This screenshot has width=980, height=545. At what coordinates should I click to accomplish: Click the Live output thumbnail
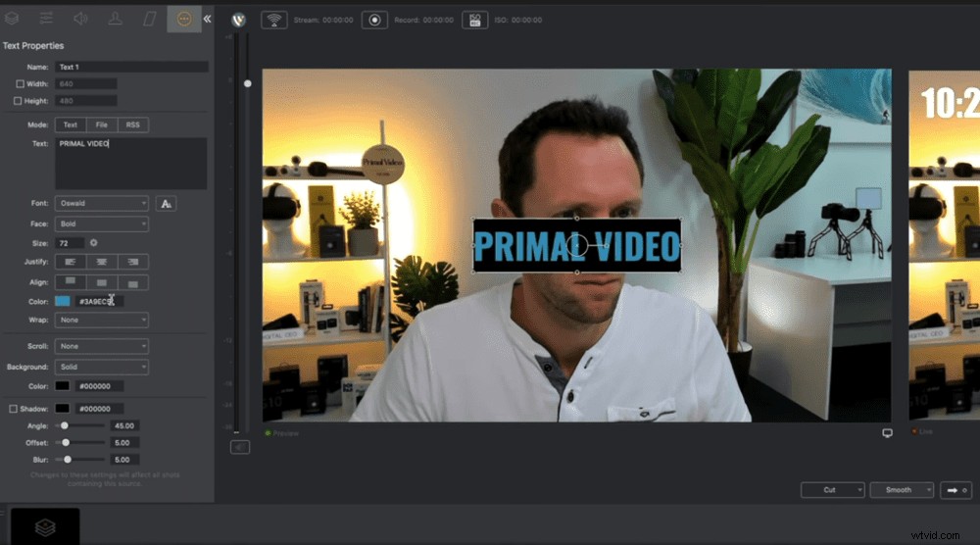pos(945,246)
